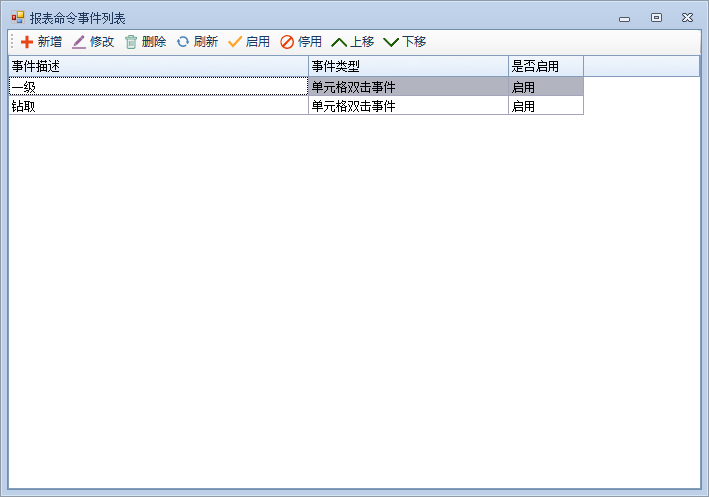Click the 停用 (Disable) prohibited icon
This screenshot has width=709, height=497.
click(x=287, y=42)
